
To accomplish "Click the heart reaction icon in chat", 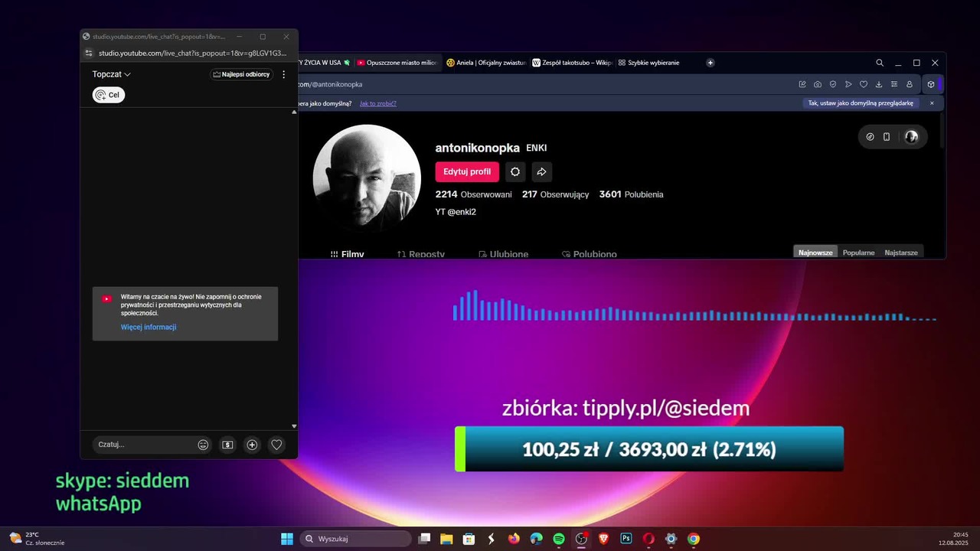I will click(x=276, y=445).
